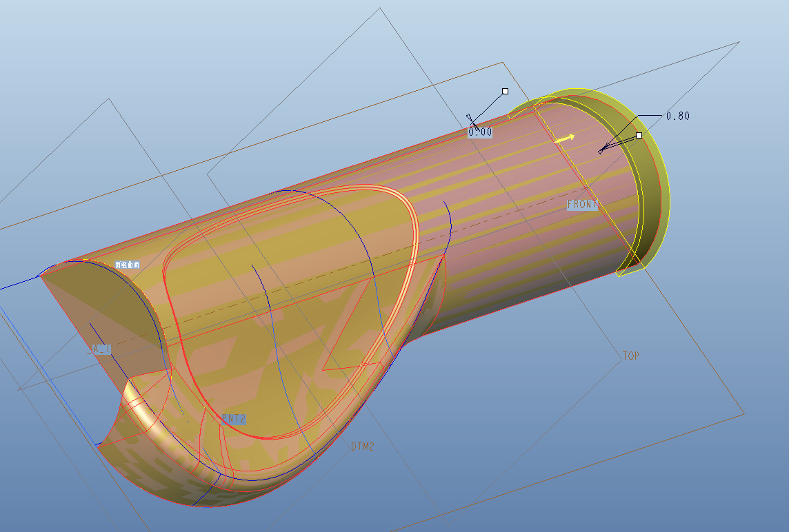
Task: Click the white drag handle near 0.80
Action: (639, 135)
